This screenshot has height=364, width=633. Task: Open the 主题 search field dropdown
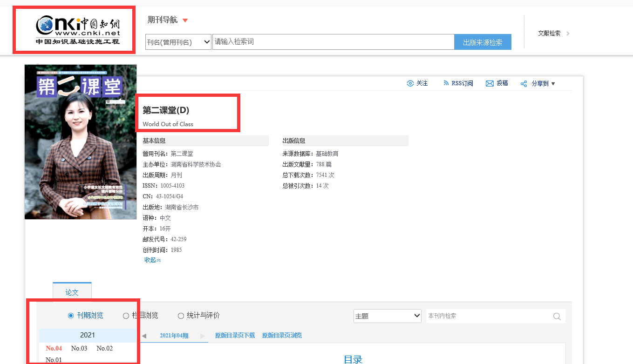point(388,316)
